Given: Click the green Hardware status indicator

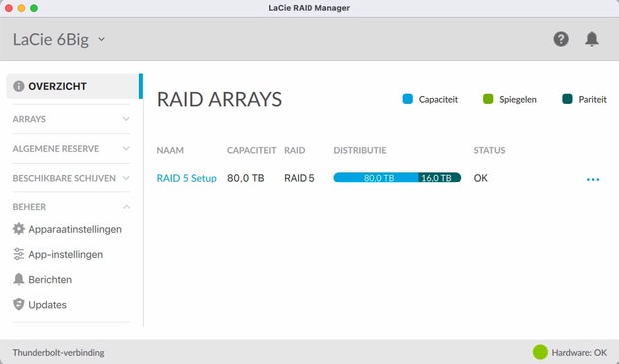Looking at the screenshot, I should 540,352.
